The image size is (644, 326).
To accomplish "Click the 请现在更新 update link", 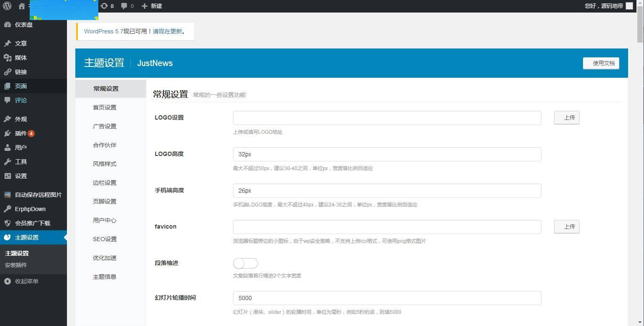I will click(167, 31).
